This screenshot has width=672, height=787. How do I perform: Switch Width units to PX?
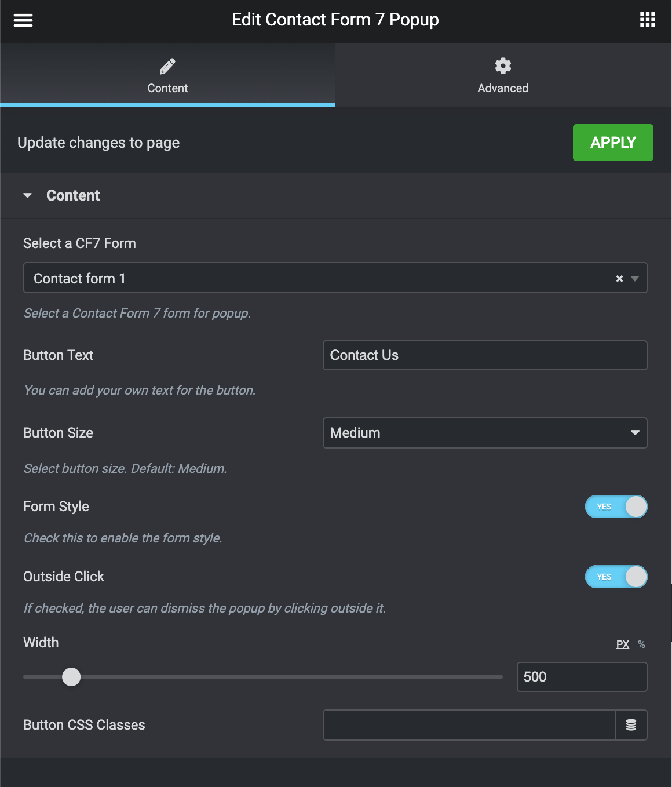coord(622,644)
